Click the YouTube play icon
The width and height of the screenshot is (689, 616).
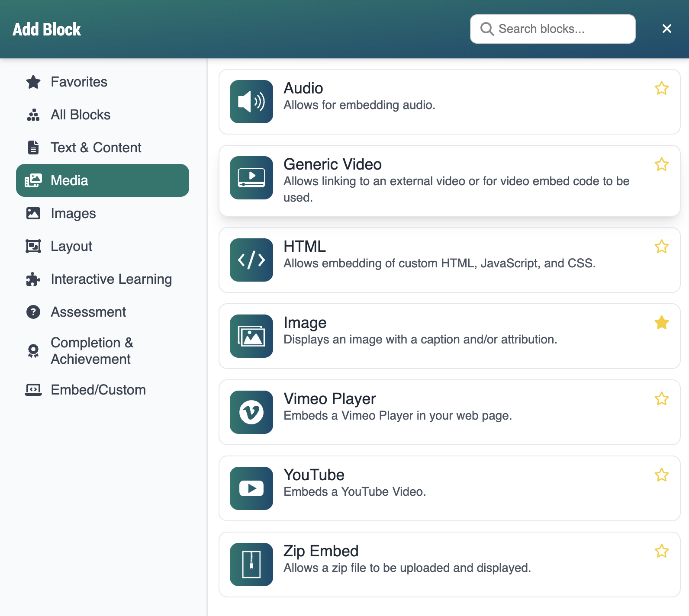tap(251, 488)
